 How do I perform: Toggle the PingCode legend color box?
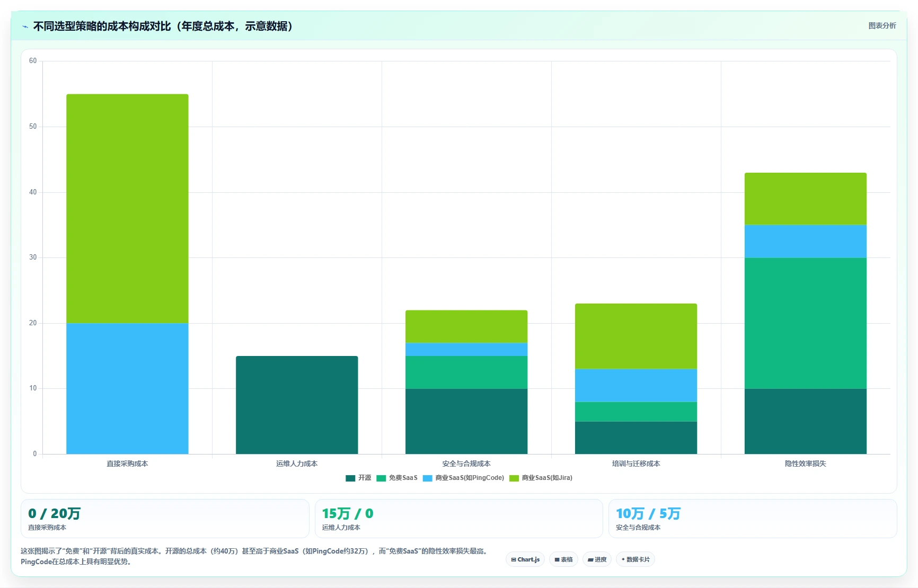point(428,478)
